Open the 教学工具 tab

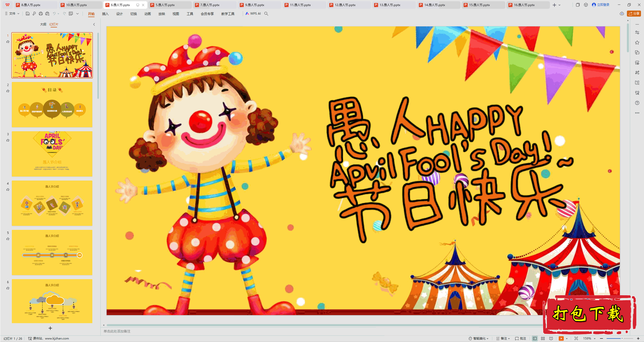228,14
